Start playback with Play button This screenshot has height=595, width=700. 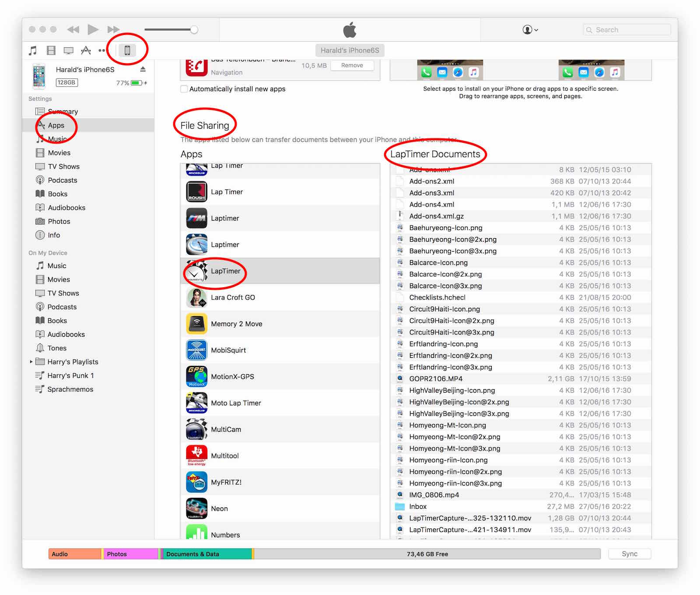tap(93, 29)
